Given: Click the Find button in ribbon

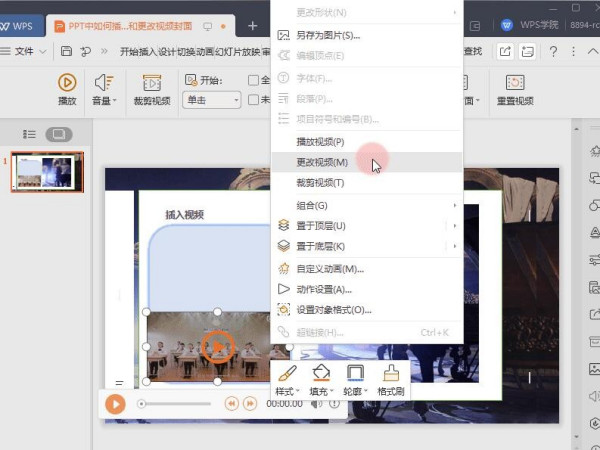Looking at the screenshot, I should click(473, 51).
